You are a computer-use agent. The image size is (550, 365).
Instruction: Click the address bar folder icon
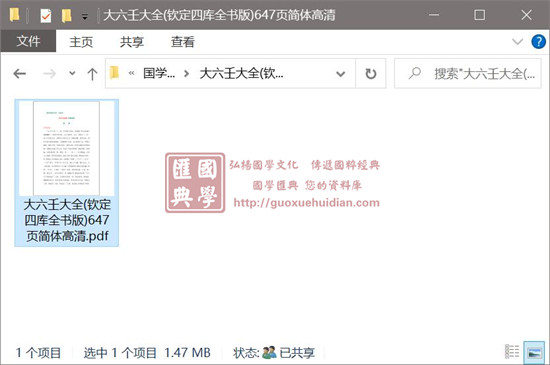click(x=114, y=73)
